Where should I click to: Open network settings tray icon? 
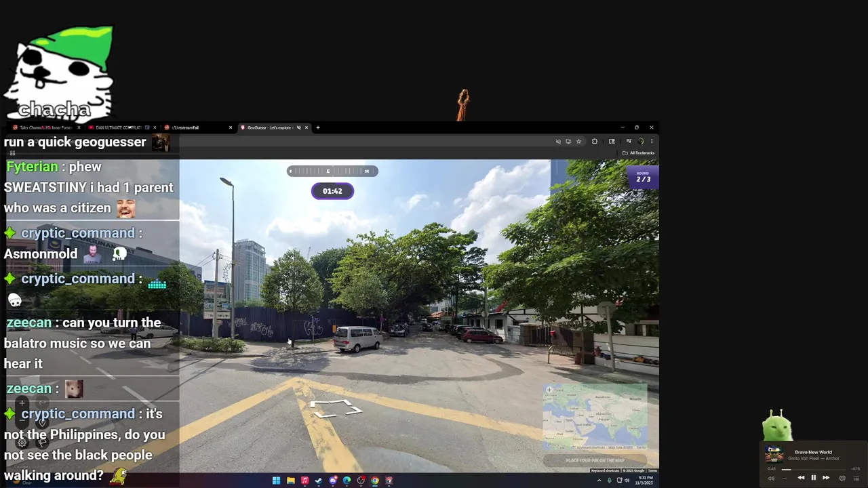coord(619,481)
